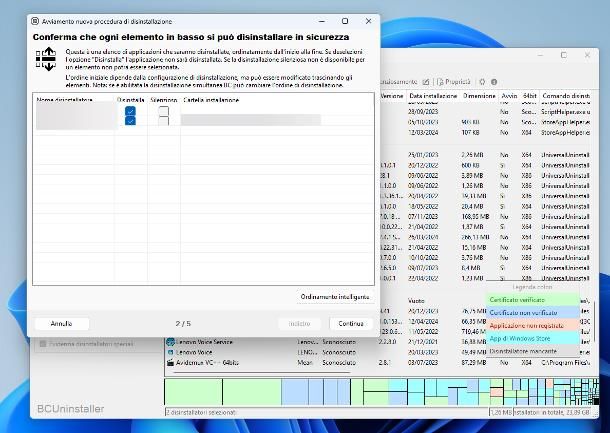The width and height of the screenshot is (610, 433).
Task: Toggle Evidenzia disinstallatori speciali checkbox
Action: pos(43,344)
